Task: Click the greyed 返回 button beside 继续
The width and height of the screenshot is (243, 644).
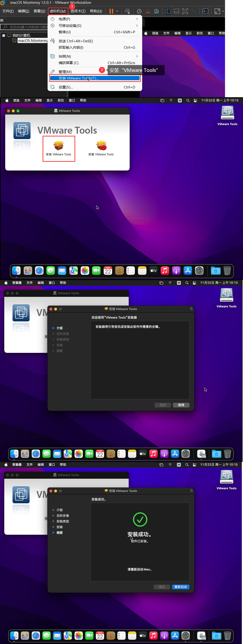Action: pos(163,405)
